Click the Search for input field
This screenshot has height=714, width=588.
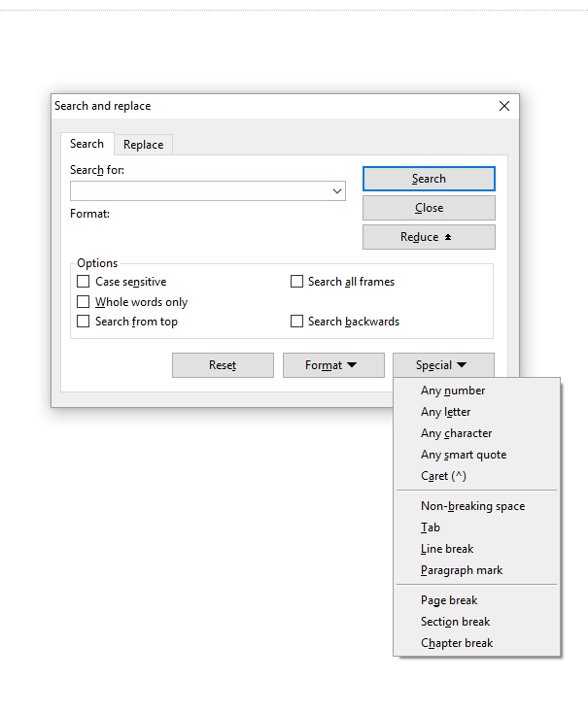pos(199,191)
